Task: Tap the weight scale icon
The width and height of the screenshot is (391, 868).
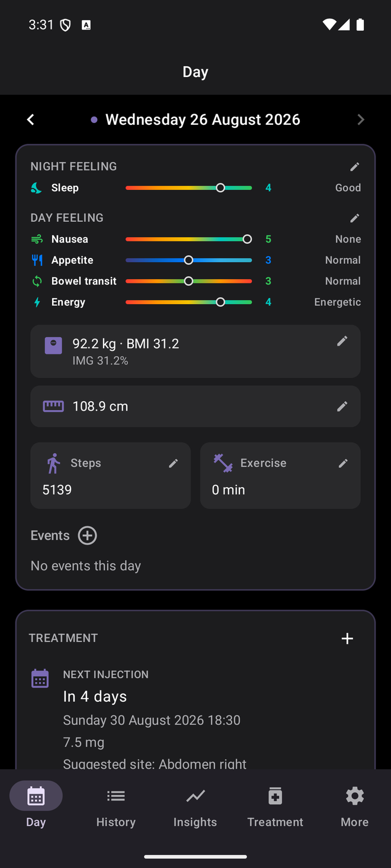Action: pyautogui.click(x=53, y=346)
